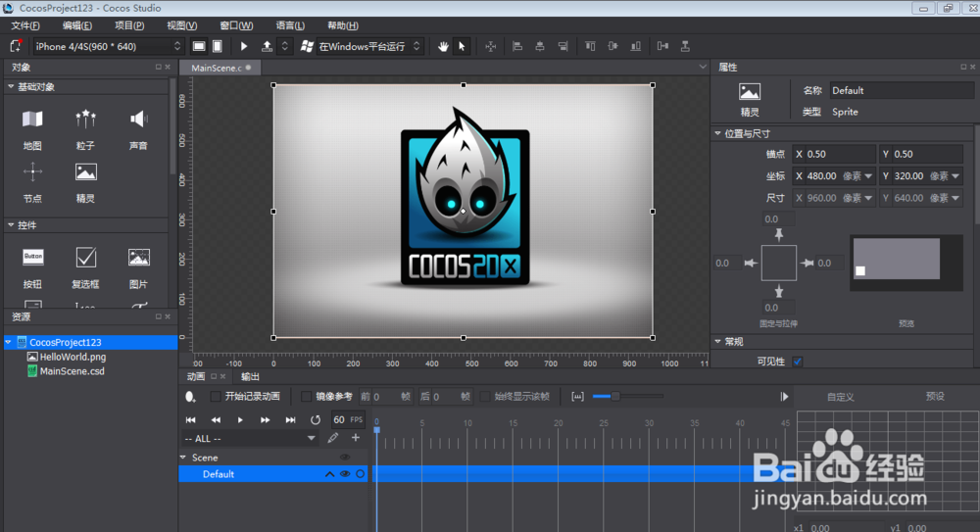Open the 在Windows平台运行 platform dropdown

[370, 46]
